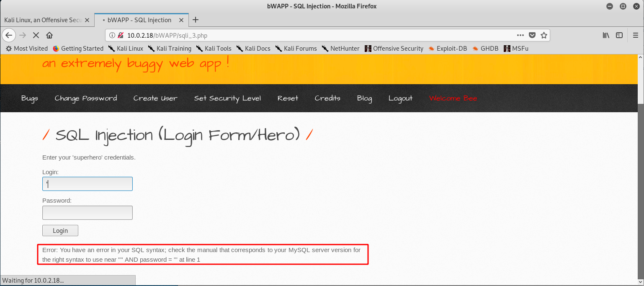Click Logout in the bWAPP navigation

(x=400, y=98)
